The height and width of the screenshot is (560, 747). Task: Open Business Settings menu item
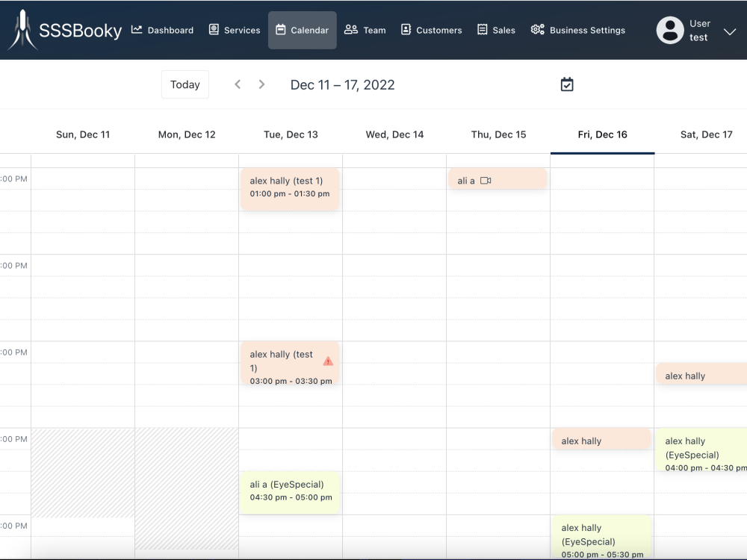click(578, 30)
